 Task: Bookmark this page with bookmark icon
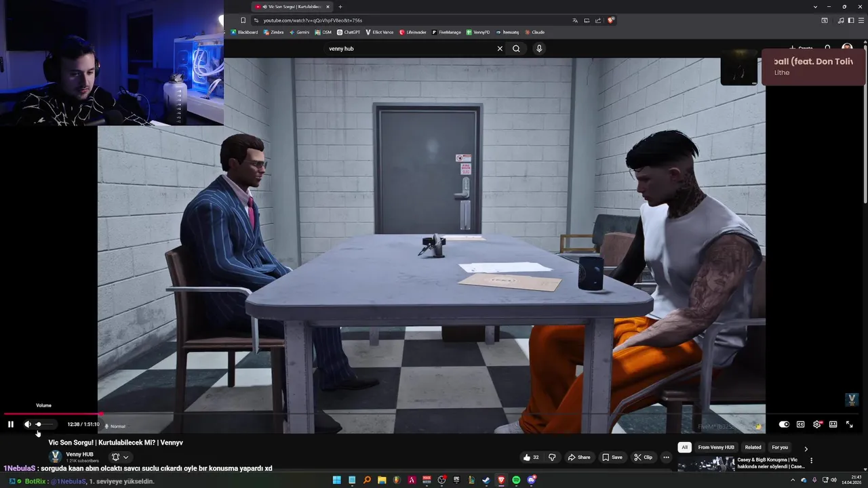click(x=243, y=20)
